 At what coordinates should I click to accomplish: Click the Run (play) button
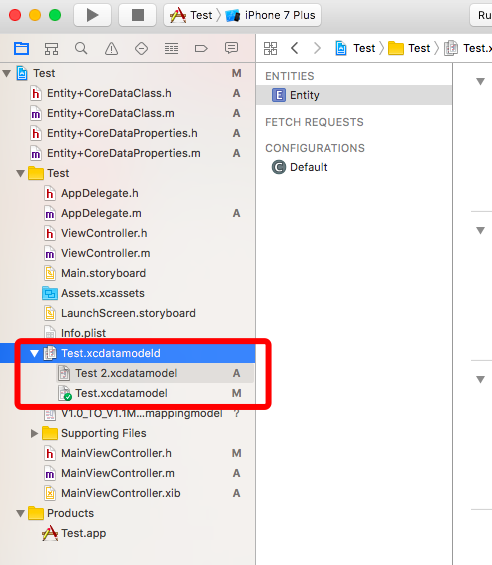(x=92, y=15)
